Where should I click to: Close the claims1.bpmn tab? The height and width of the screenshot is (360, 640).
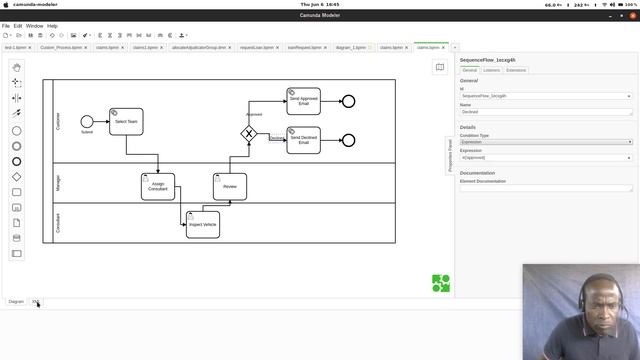[162, 48]
